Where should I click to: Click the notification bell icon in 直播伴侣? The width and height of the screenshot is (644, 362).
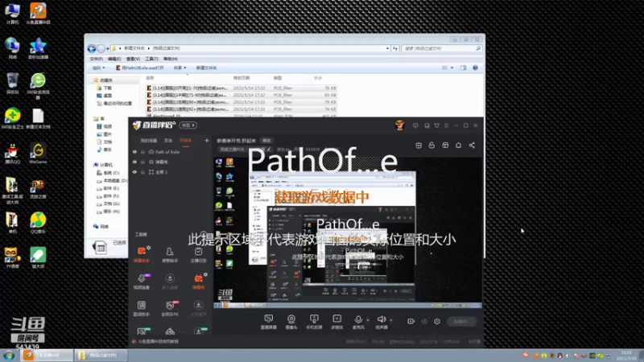pyautogui.click(x=458, y=146)
